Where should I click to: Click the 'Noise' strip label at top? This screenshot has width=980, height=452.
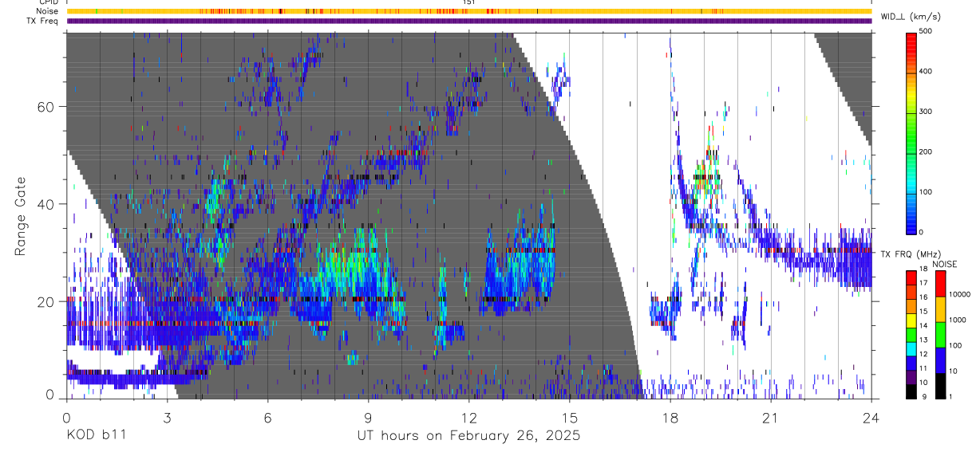point(47,11)
